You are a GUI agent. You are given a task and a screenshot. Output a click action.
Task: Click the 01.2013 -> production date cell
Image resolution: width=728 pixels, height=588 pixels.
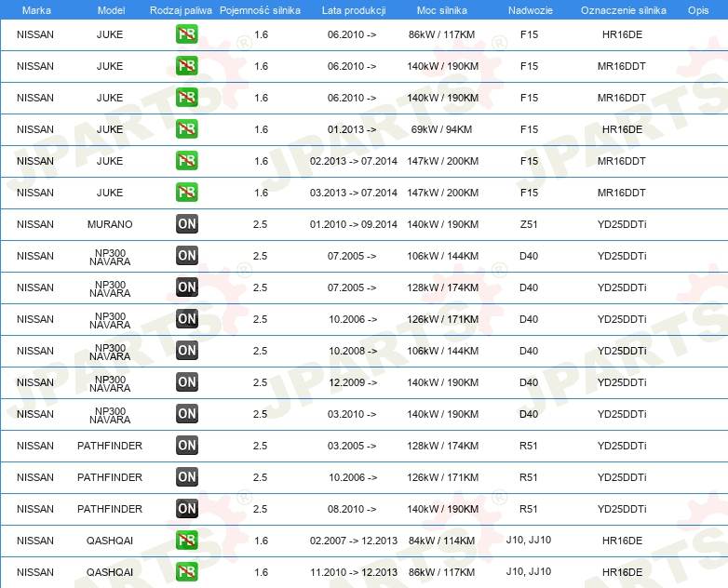click(352, 129)
